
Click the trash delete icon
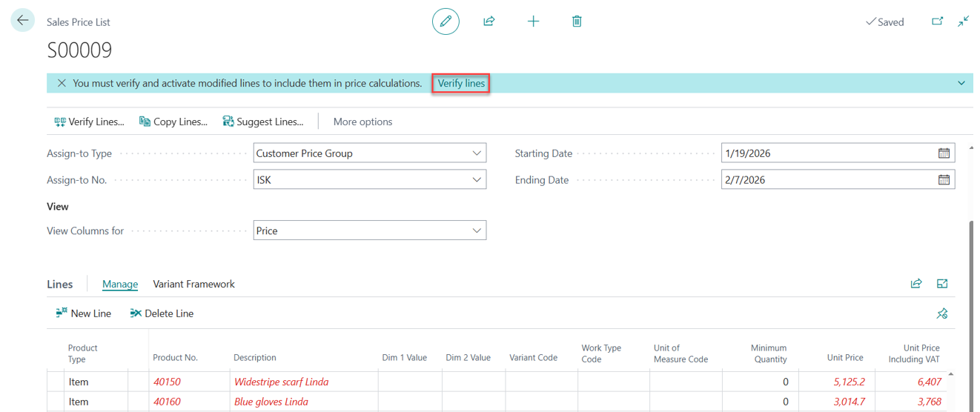(x=577, y=21)
